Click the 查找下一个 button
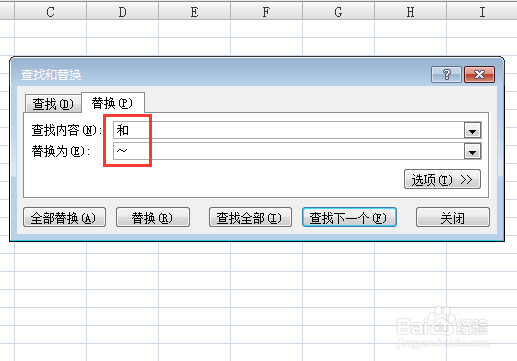 [x=349, y=217]
